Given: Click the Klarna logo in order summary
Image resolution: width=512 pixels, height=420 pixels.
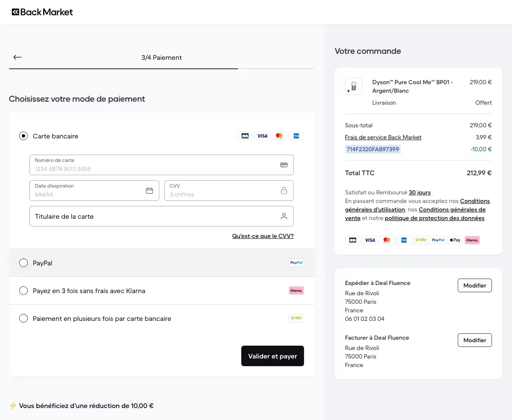Looking at the screenshot, I should 472,240.
